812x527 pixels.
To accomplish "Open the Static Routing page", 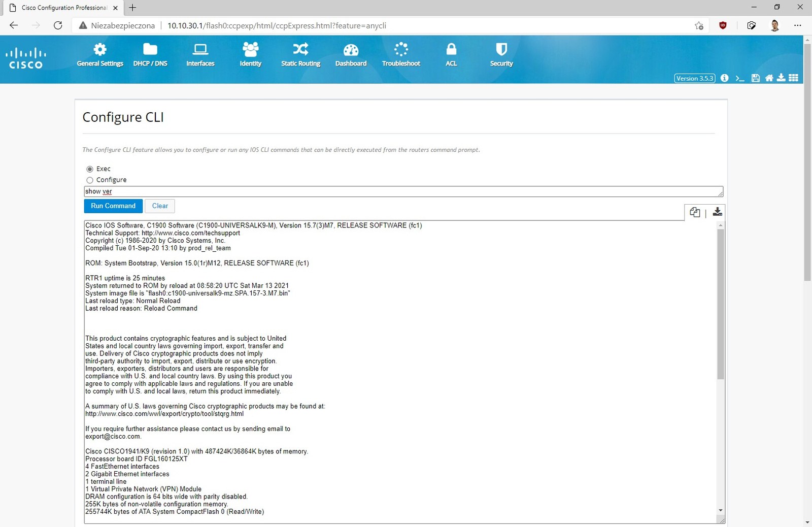I will (x=300, y=55).
